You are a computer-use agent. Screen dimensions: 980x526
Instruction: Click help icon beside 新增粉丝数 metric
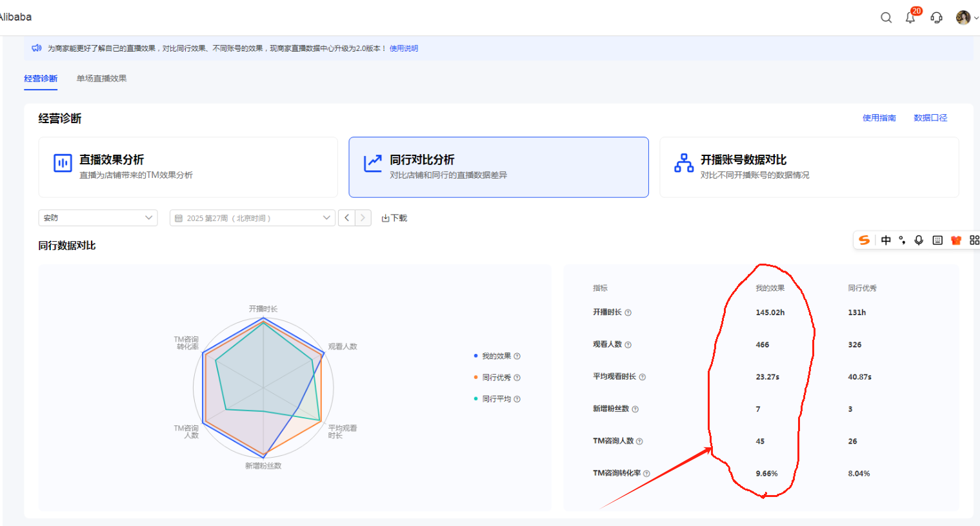(635, 409)
